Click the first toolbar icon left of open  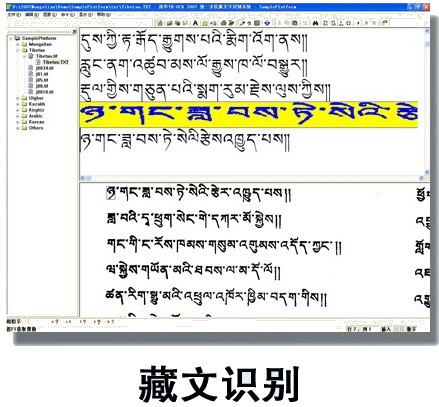(160, 23)
